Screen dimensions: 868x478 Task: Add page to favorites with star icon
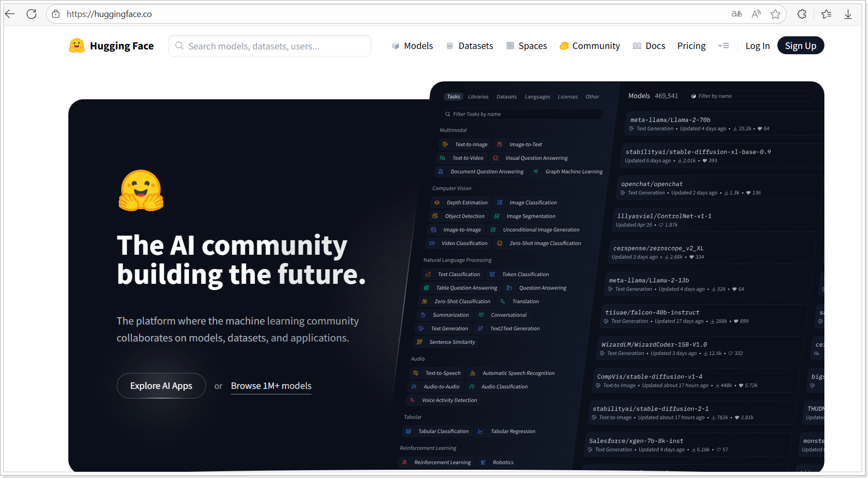click(x=775, y=14)
